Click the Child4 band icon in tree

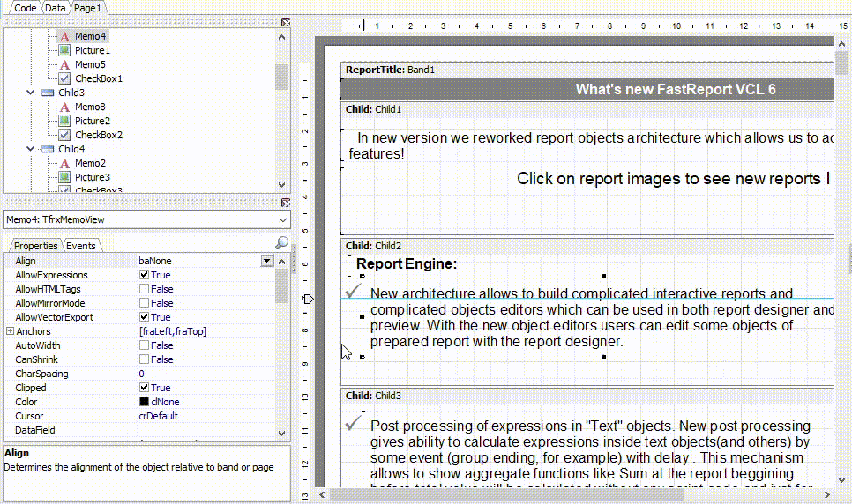49,149
